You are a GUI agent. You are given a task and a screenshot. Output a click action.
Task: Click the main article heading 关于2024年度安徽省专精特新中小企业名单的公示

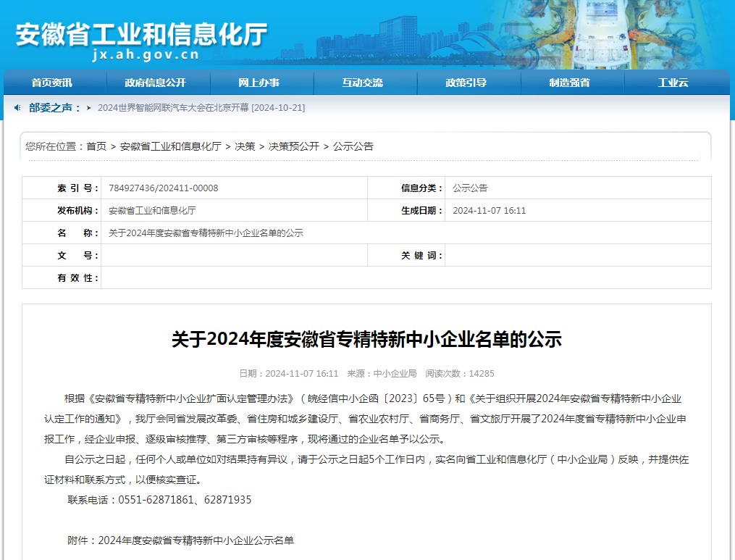(366, 339)
